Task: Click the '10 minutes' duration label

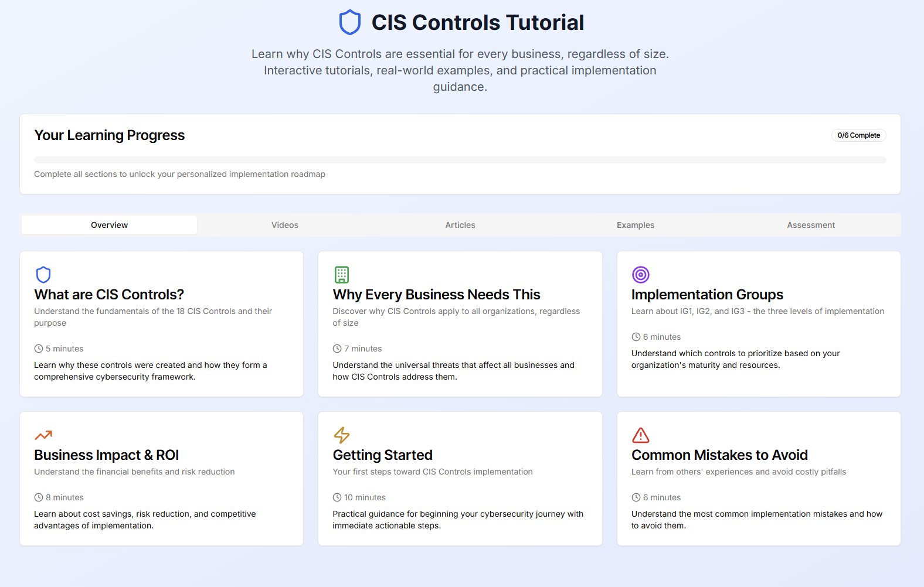Action: point(365,497)
